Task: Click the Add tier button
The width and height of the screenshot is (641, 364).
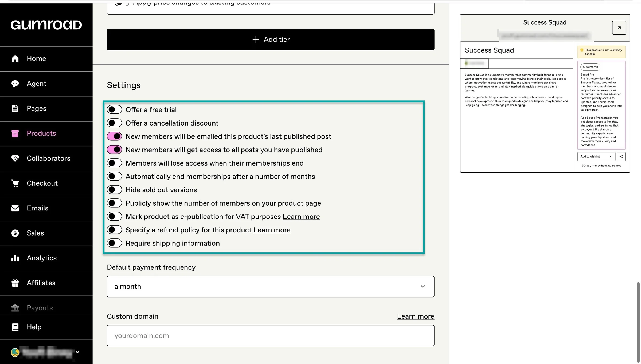Action: 271,40
